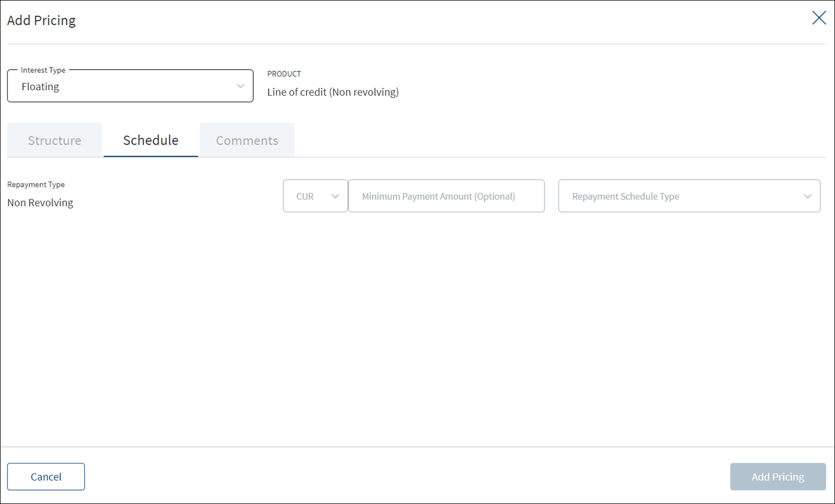Click the Cancel button
Screen dimensions: 835x504
[x=46, y=476]
